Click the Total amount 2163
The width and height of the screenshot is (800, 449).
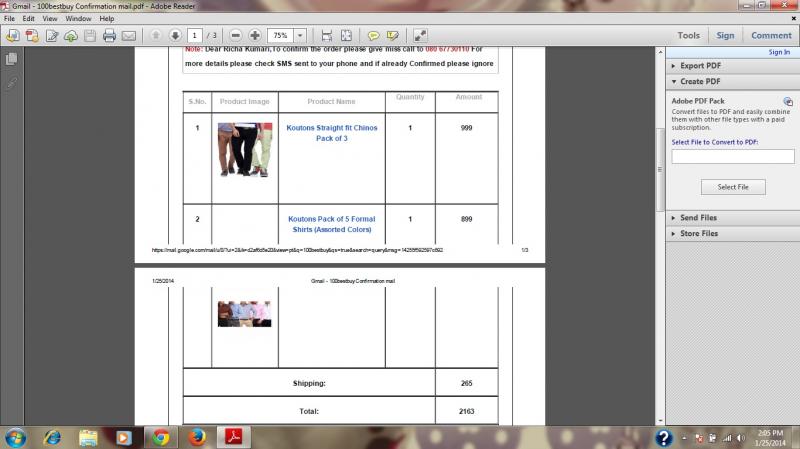click(x=466, y=411)
